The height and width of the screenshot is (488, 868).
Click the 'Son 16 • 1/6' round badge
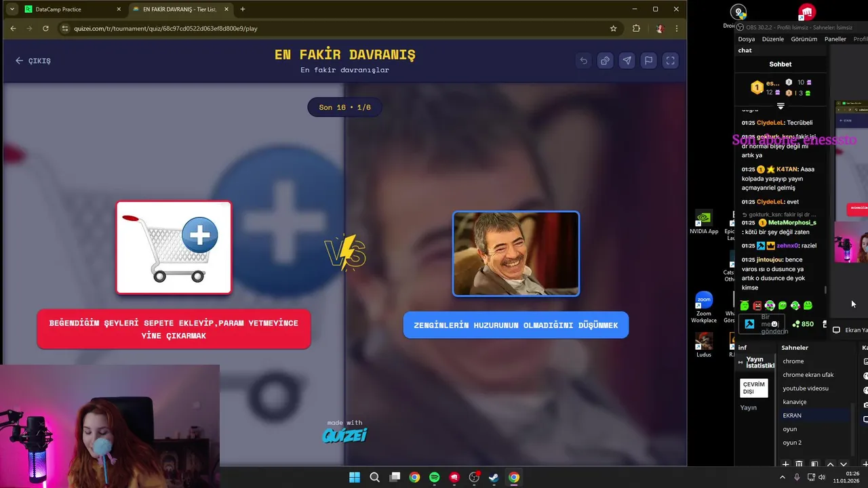(344, 107)
